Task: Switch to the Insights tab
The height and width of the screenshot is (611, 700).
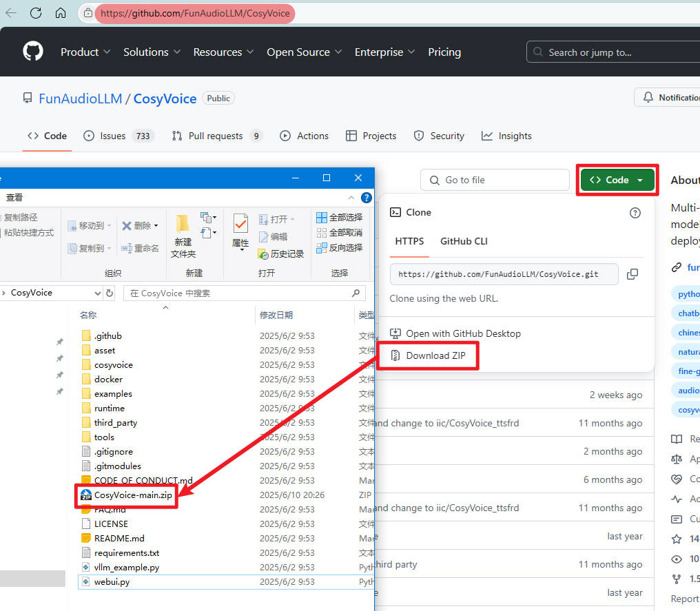Action: [x=506, y=136]
